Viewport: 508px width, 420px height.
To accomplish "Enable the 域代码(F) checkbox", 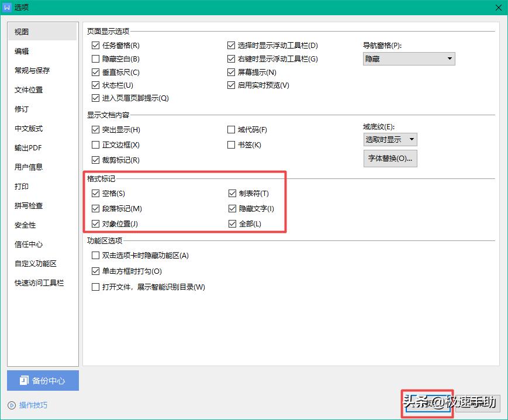I will (231, 130).
